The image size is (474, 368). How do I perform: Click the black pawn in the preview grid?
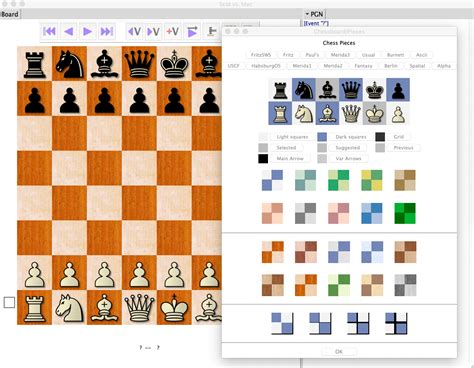[x=398, y=90]
